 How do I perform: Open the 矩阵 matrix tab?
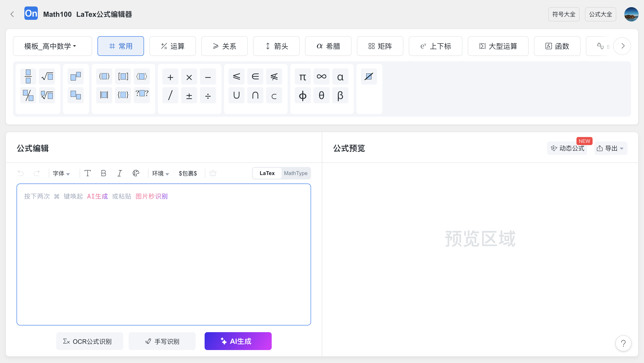(380, 46)
